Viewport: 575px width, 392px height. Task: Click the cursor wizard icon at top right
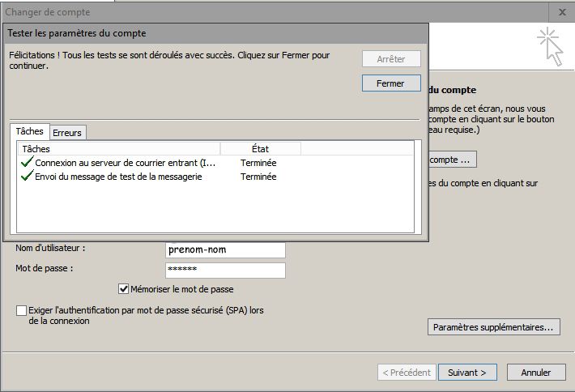coord(549,45)
